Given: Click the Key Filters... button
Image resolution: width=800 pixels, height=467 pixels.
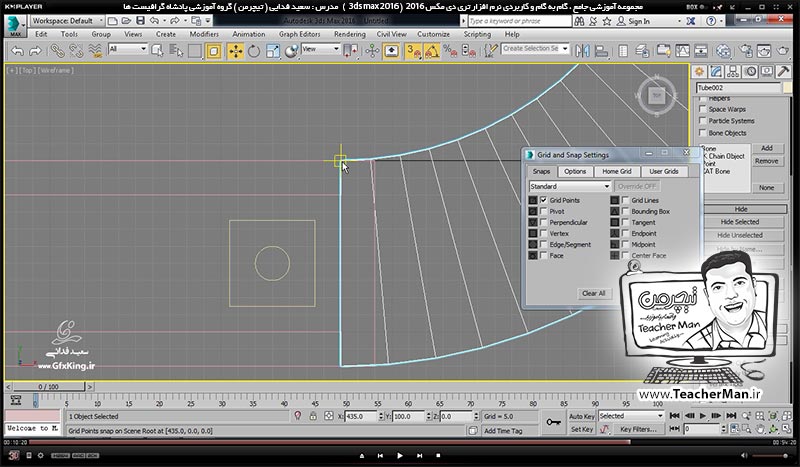Looking at the screenshot, I should coord(638,429).
